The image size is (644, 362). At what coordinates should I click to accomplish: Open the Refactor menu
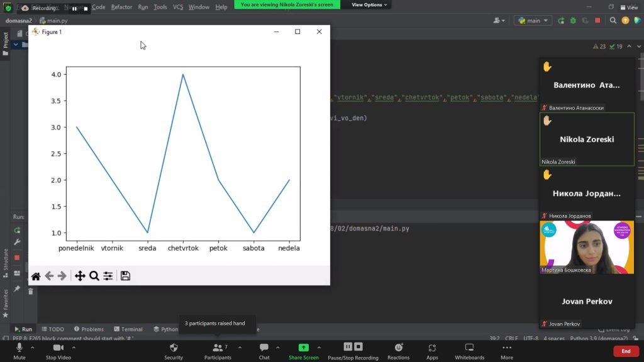[121, 7]
